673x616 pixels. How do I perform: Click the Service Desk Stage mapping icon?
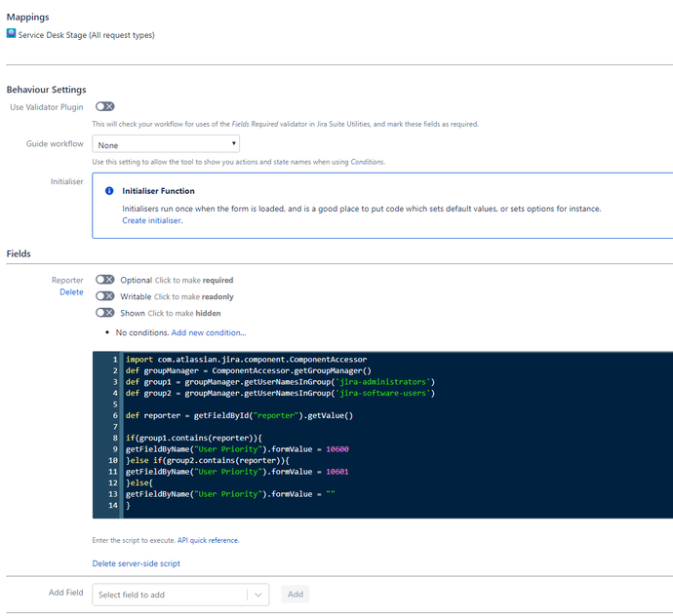[x=11, y=33]
